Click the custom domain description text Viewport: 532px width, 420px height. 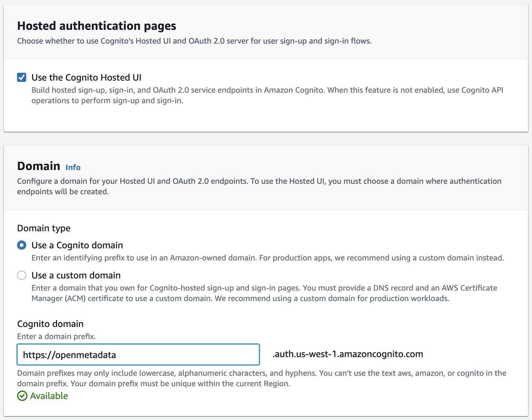pyautogui.click(x=262, y=293)
